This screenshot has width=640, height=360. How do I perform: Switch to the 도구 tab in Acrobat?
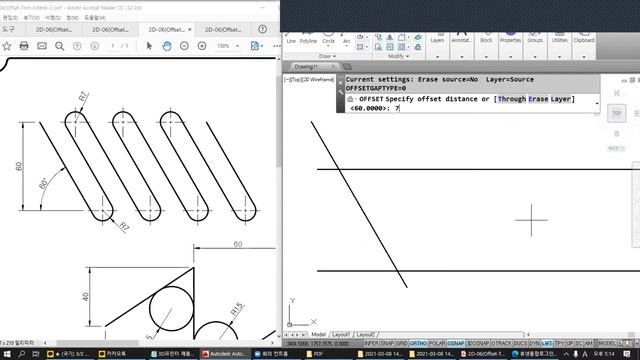point(8,29)
